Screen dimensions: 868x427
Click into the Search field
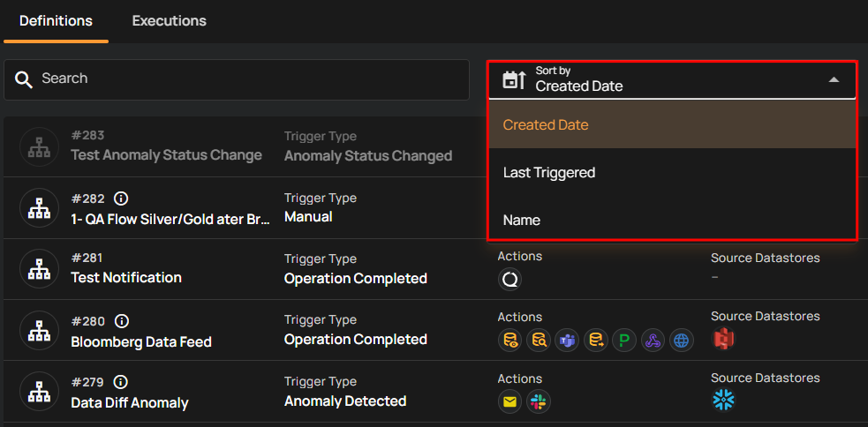(247, 79)
